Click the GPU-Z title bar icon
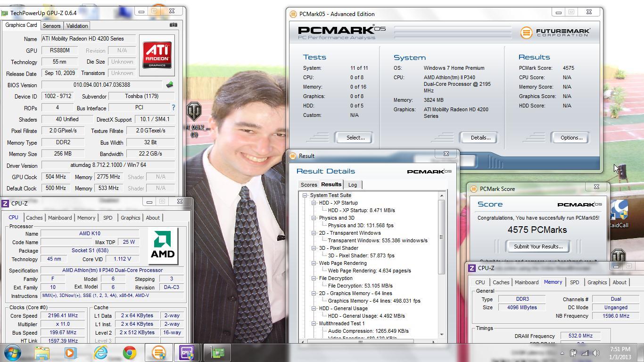This screenshot has height=362, width=644. tap(5, 13)
